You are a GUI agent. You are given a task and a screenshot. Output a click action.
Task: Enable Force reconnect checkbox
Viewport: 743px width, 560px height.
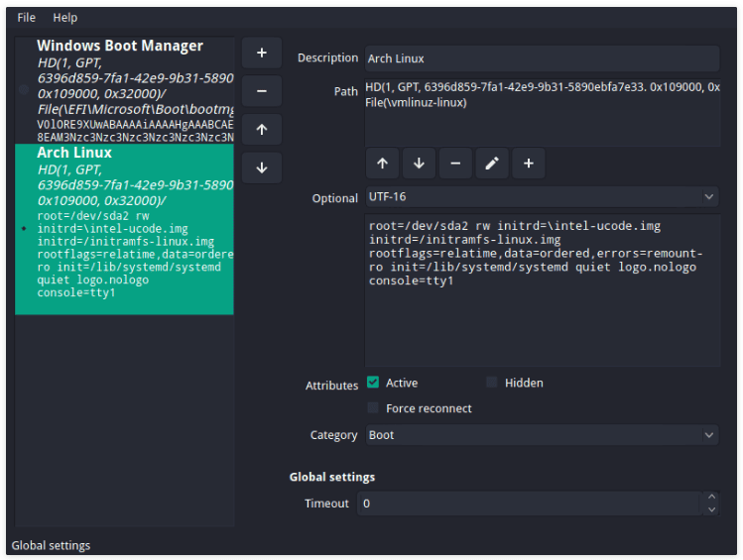[x=373, y=407]
